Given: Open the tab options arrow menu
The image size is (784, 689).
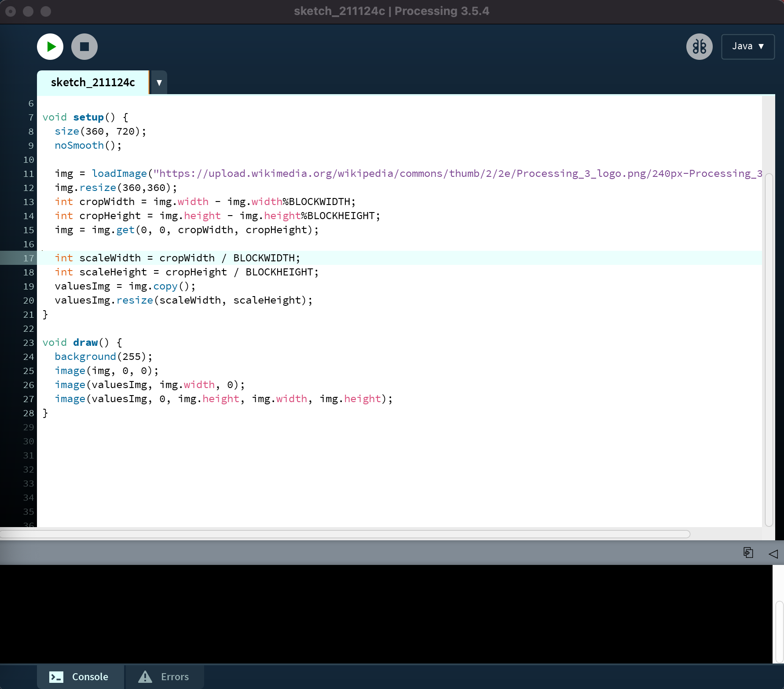Looking at the screenshot, I should pos(159,82).
